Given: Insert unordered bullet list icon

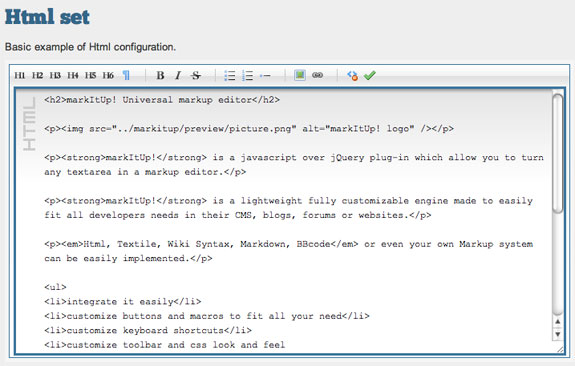Looking at the screenshot, I should (230, 76).
